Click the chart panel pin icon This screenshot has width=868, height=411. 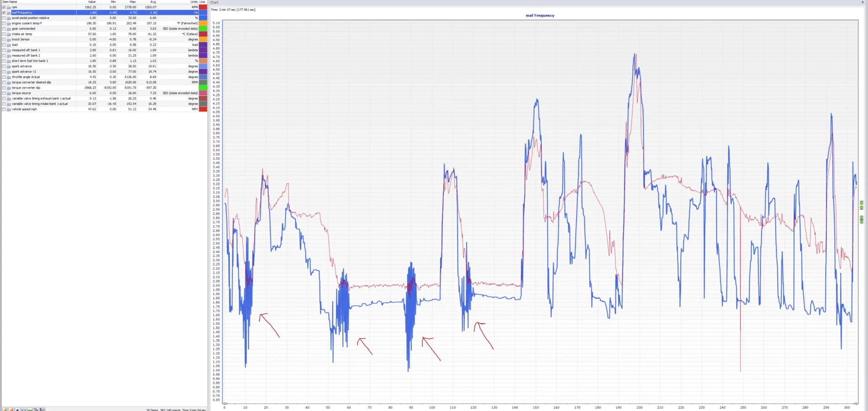tap(863, 2)
